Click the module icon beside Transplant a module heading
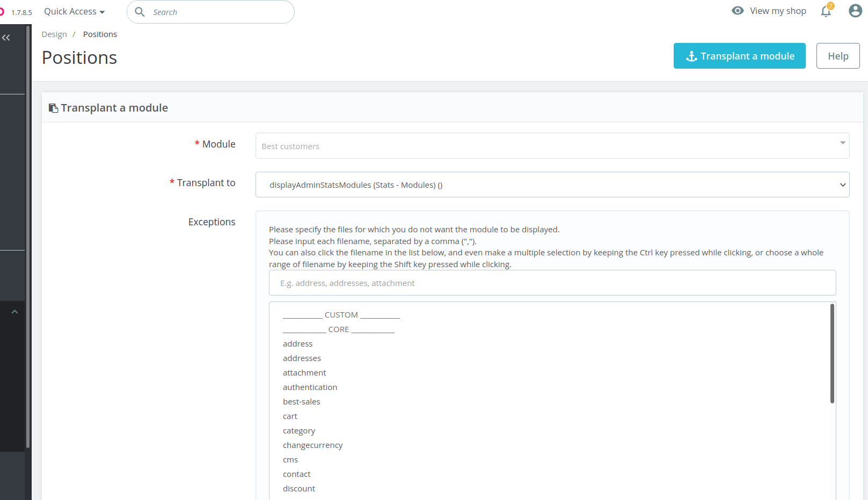Viewport: 868px width, 500px height. click(x=53, y=107)
